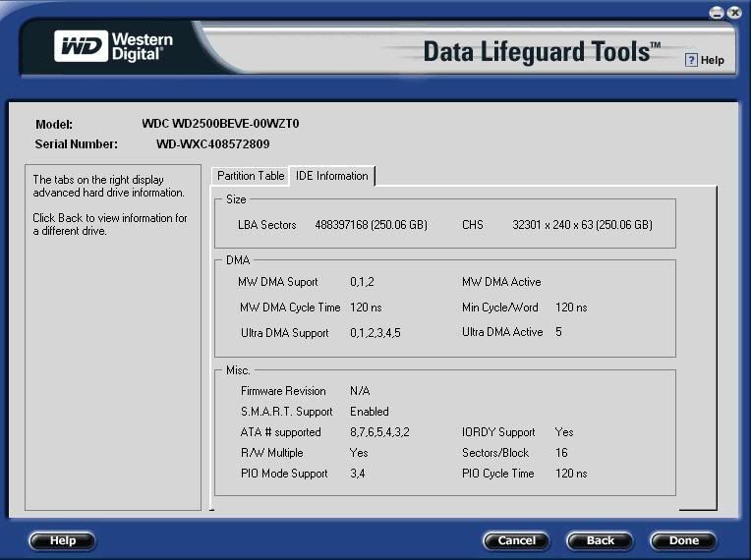Click the Misc. group heading
The image size is (751, 560).
click(238, 370)
